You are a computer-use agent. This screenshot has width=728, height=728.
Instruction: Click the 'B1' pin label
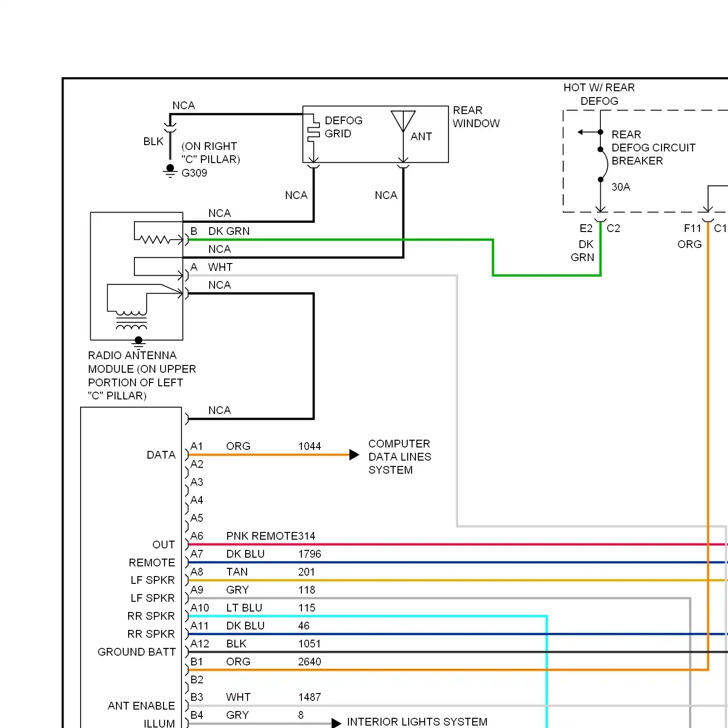(197, 662)
